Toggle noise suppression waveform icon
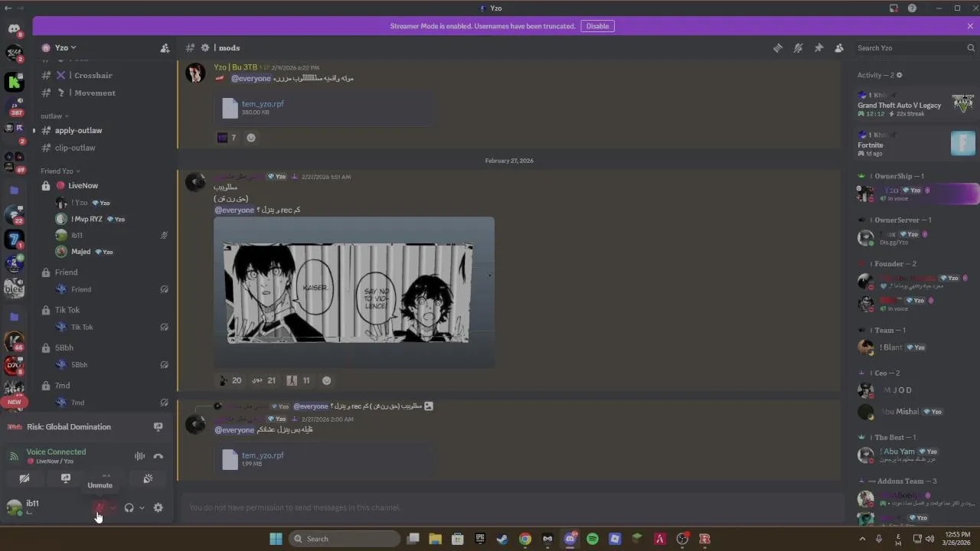 click(x=139, y=456)
